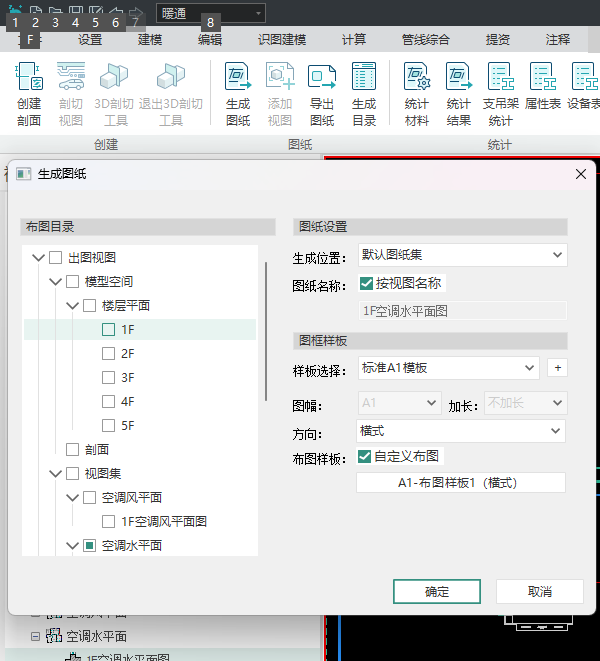
Task: Click the 退出3D剖切工具 icon
Action: (171, 76)
